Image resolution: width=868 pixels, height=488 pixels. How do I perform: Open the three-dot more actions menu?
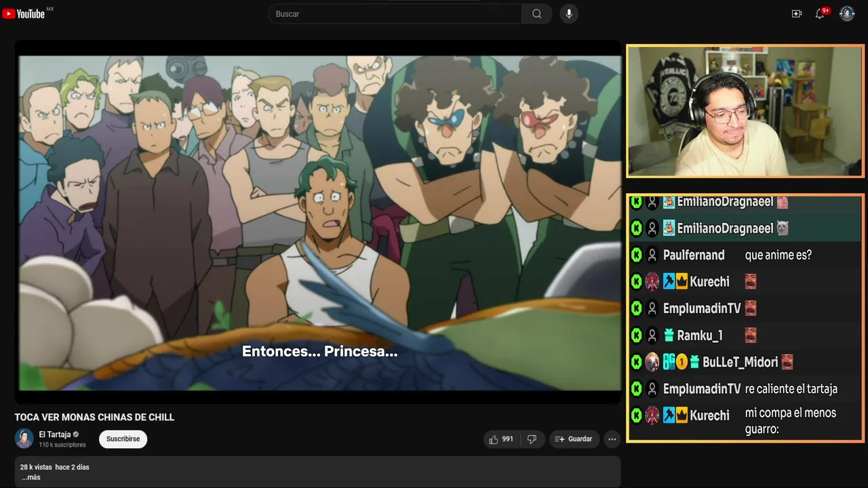[612, 439]
